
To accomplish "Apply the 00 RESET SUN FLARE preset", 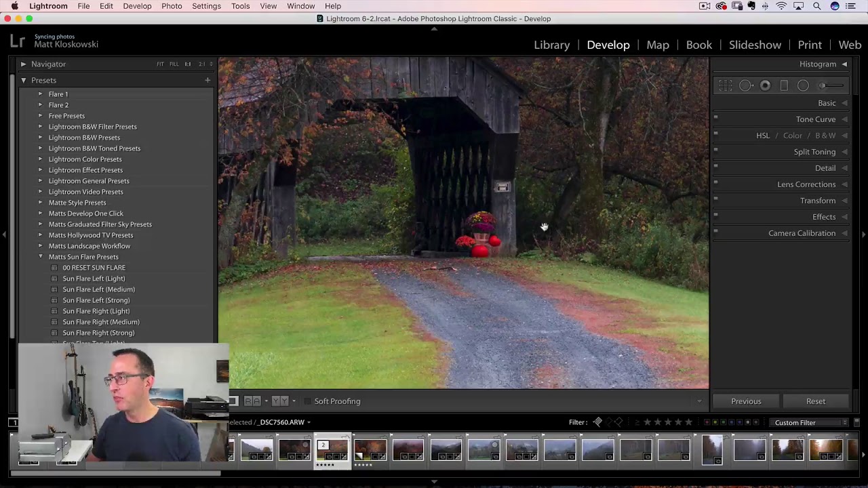I will pos(94,268).
